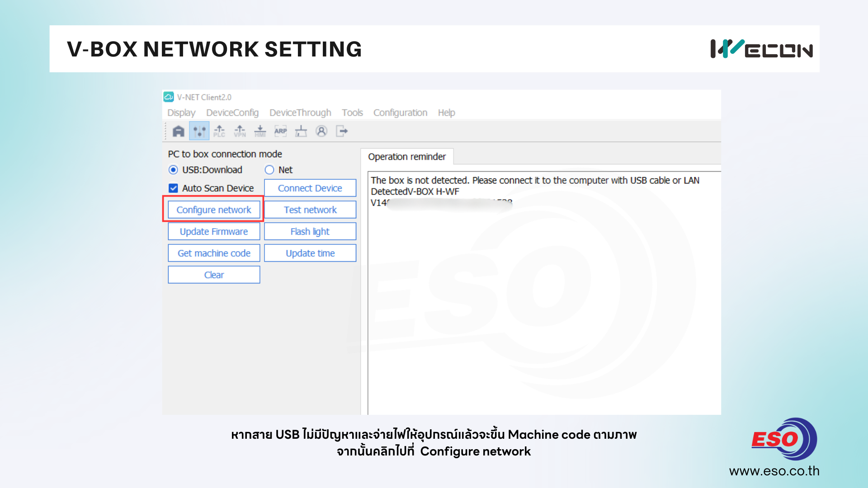The image size is (868, 488).
Task: Click the Update Firmware button
Action: coord(214,231)
